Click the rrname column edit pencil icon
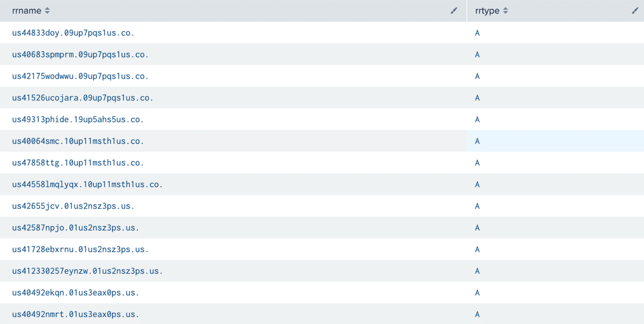Screen dimensions: 644x324 click(x=454, y=11)
